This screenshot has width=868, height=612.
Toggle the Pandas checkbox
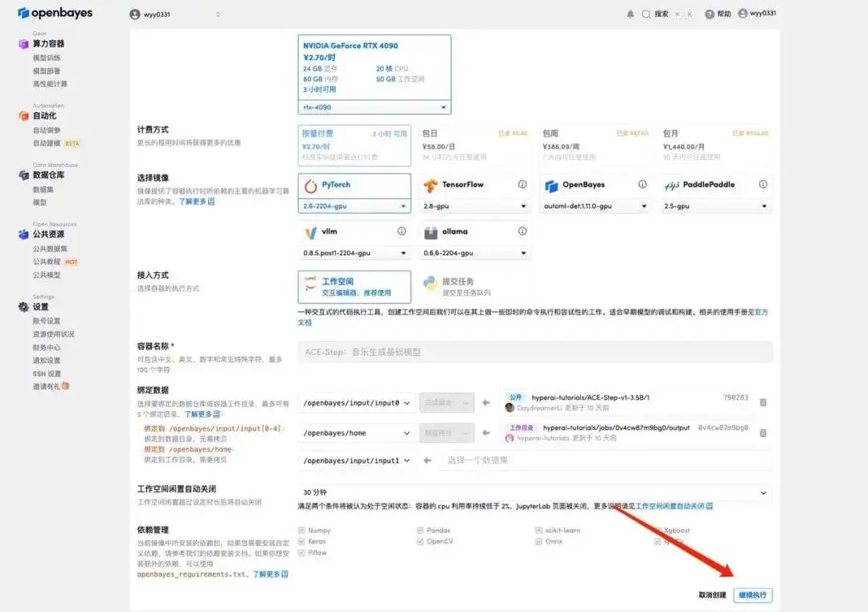[x=420, y=530]
